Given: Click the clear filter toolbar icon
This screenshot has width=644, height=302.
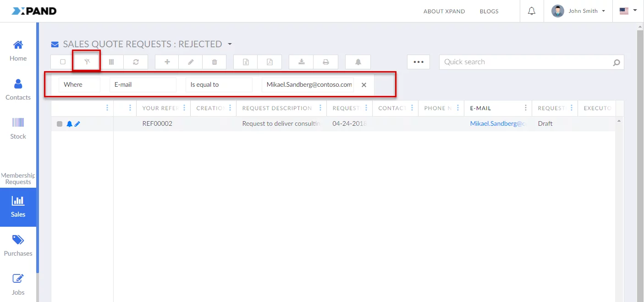Looking at the screenshot, I should (x=87, y=62).
